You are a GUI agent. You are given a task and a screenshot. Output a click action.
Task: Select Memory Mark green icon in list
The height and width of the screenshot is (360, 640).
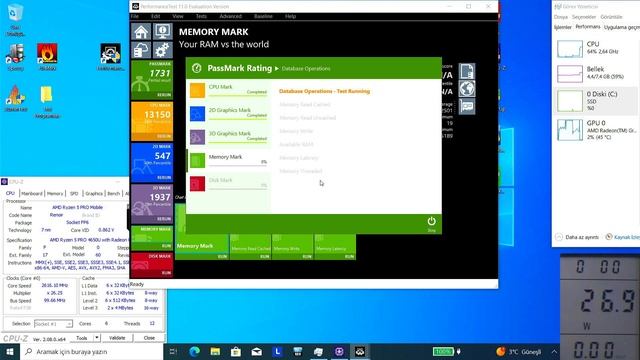pyautogui.click(x=197, y=160)
